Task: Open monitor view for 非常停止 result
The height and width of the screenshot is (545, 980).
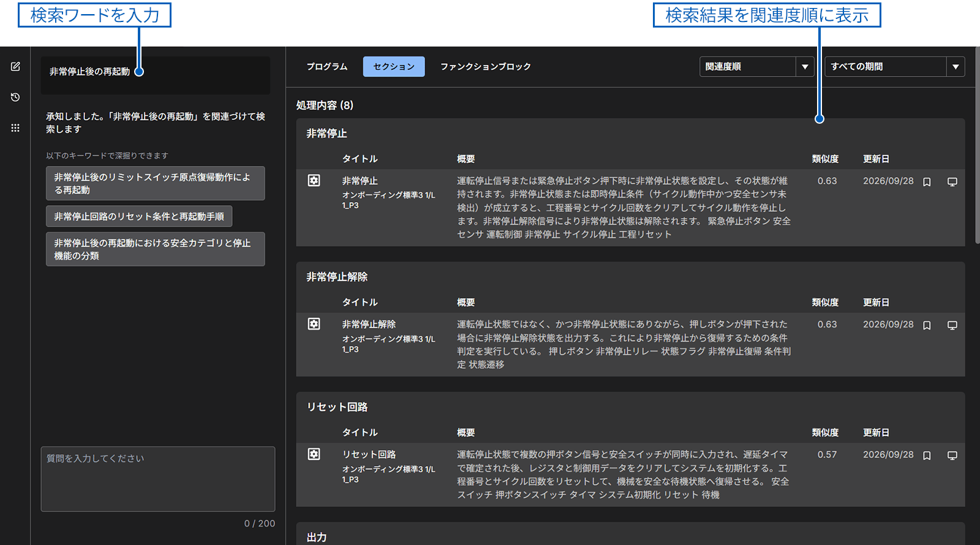Action: (952, 182)
